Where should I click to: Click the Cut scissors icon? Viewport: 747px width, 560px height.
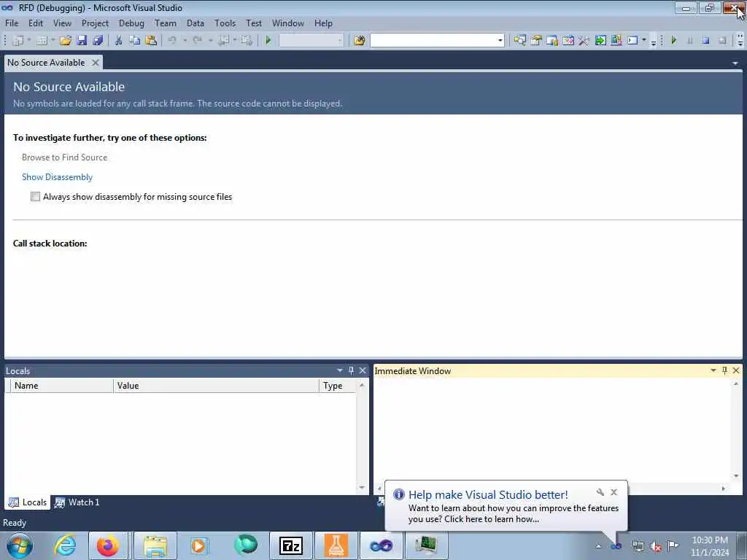tap(119, 41)
